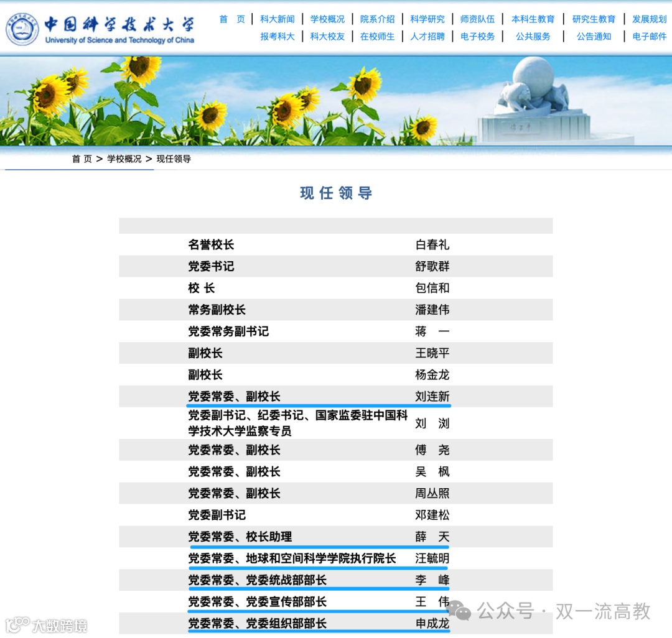This screenshot has width=672, height=638.
Task: Click the sunflower banner image
Action: [x=336, y=101]
